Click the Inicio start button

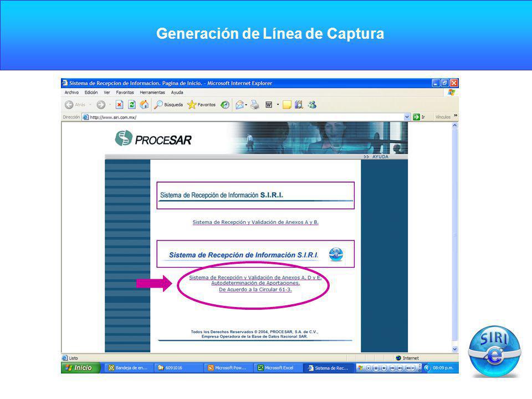pos(80,368)
